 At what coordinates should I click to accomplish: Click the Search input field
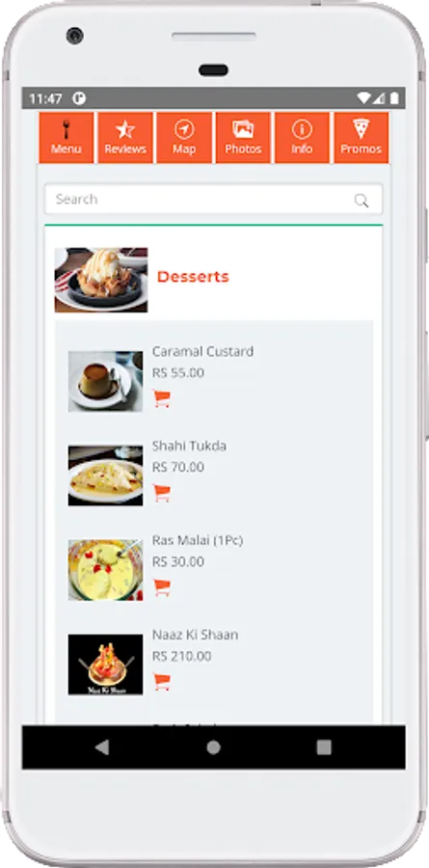tap(214, 200)
